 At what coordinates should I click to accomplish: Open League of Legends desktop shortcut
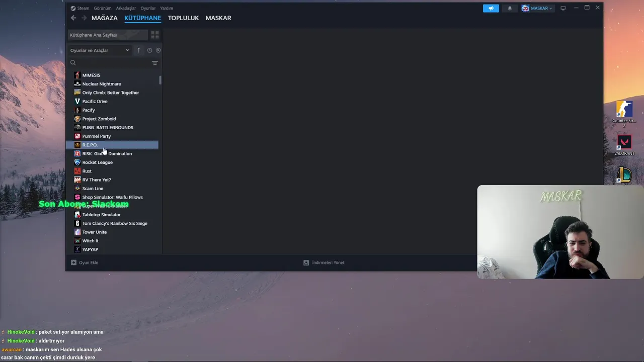624,175
